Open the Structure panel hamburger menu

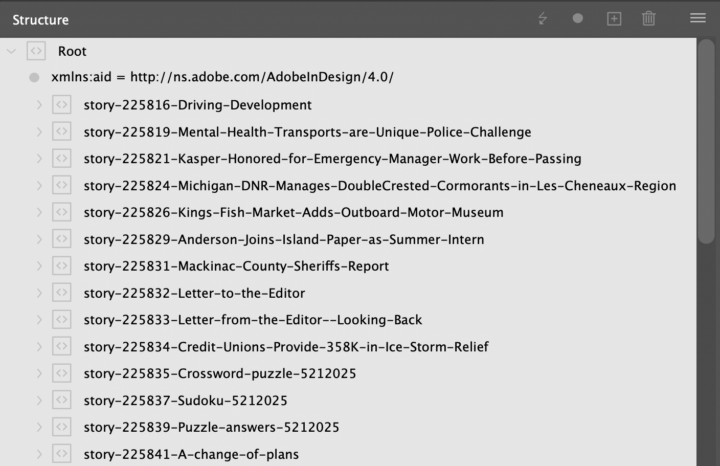(698, 18)
